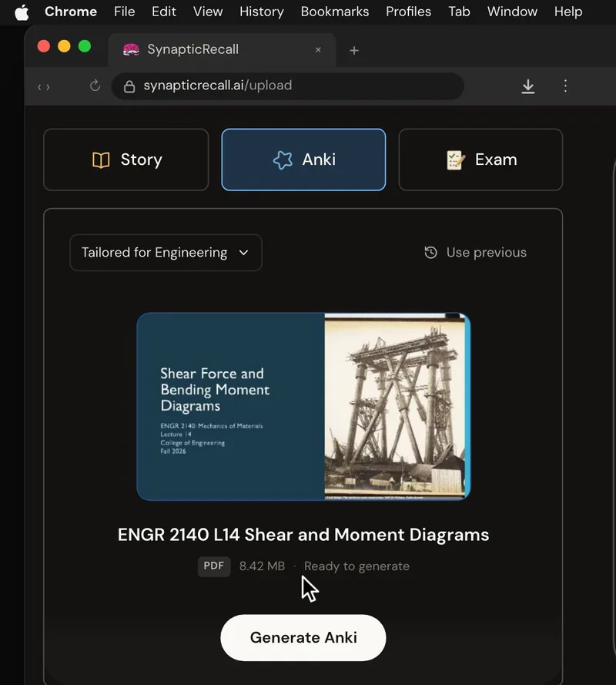Screen dimensions: 616x685
Task: Click the history clock icon
Action: point(430,253)
